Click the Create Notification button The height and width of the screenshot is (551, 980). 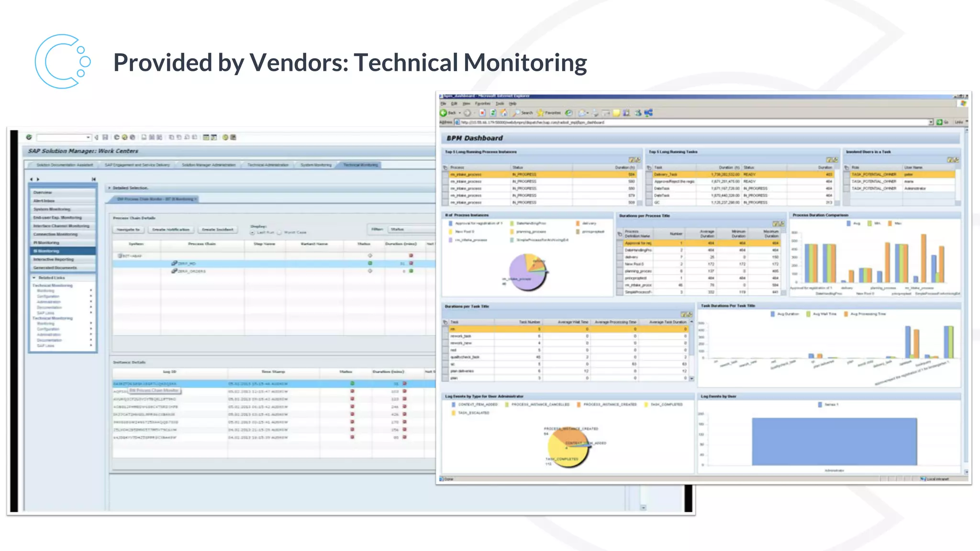[x=171, y=230]
